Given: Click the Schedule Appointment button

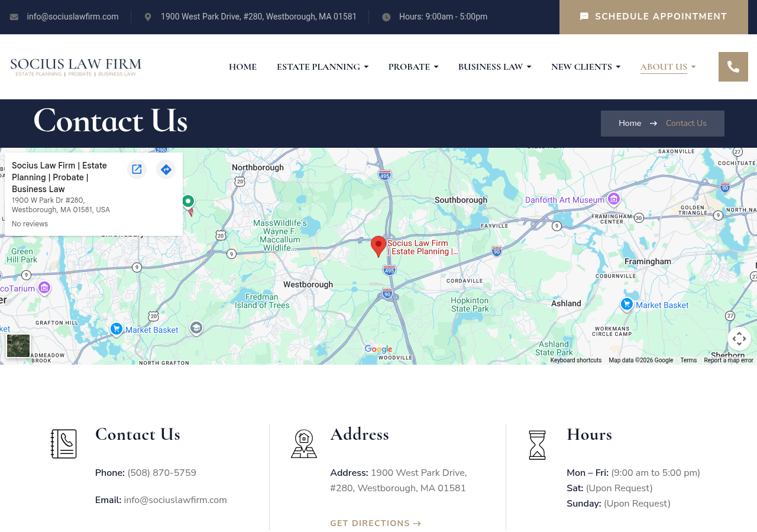Looking at the screenshot, I should [x=654, y=17].
